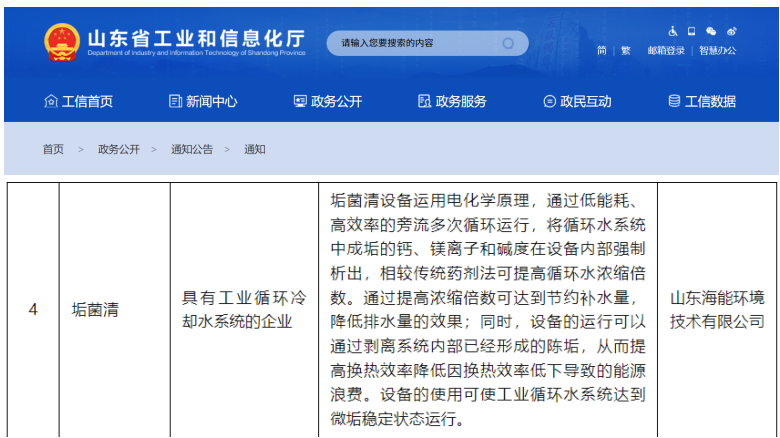Switch to simplified Chinese 简

click(x=601, y=51)
